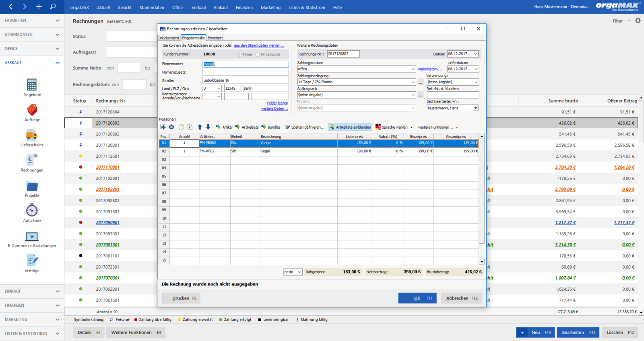
Task: Open netto/brutto dropdown
Action: coord(299,272)
